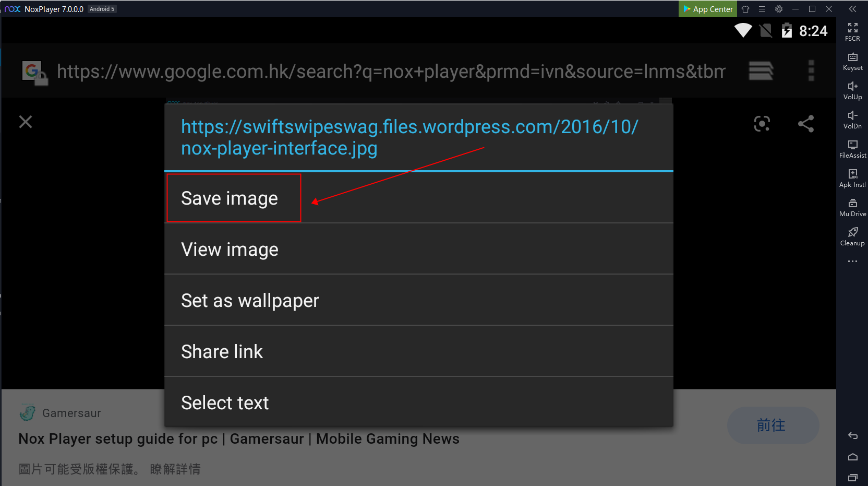Select Save image from context menu

(x=419, y=198)
